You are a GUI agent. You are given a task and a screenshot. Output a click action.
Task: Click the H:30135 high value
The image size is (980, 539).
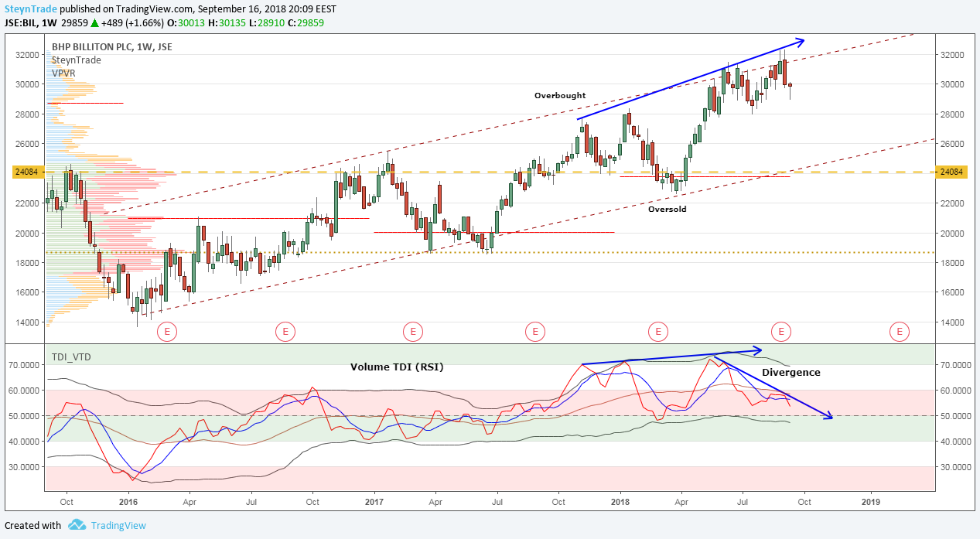coord(226,23)
